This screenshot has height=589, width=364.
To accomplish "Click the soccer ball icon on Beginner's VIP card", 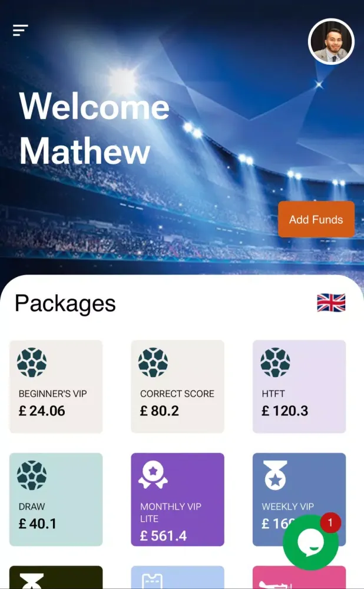I will [31, 362].
